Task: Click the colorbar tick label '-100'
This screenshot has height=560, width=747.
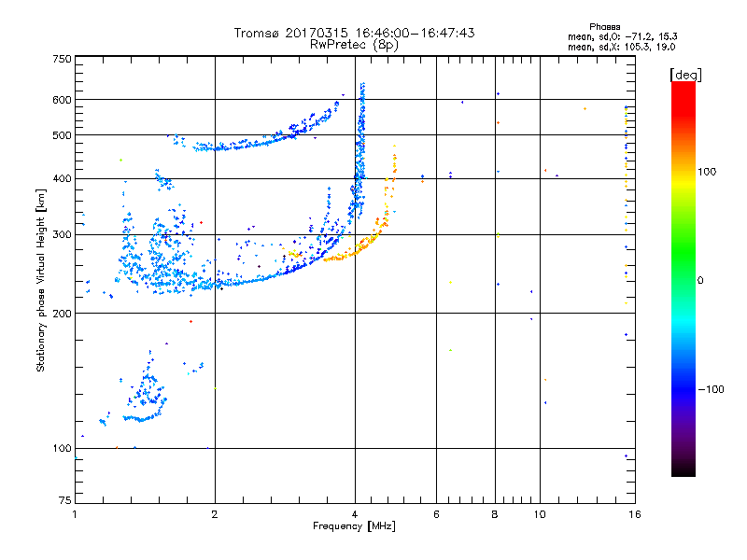Action: coord(711,389)
